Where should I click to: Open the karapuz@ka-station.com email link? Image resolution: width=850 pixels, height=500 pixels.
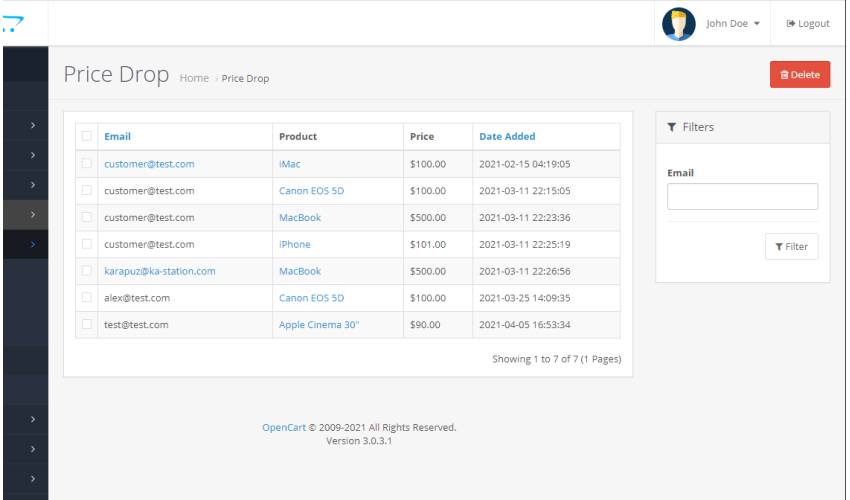tap(159, 271)
